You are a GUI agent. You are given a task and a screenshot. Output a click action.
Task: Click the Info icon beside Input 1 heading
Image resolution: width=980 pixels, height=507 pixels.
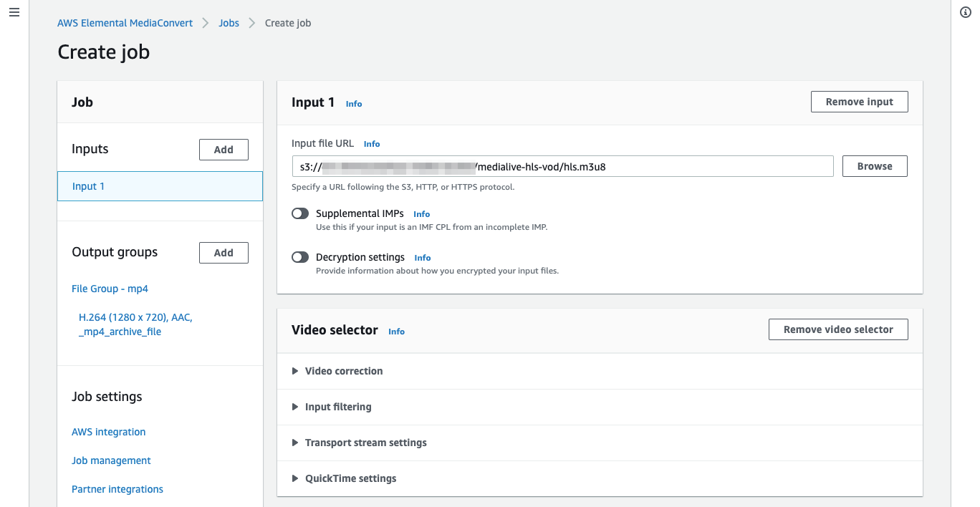(x=353, y=104)
